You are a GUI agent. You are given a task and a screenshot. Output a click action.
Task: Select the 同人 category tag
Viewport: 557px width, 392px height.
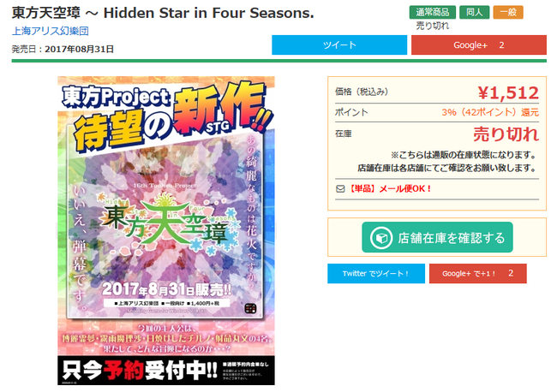pos(474,13)
